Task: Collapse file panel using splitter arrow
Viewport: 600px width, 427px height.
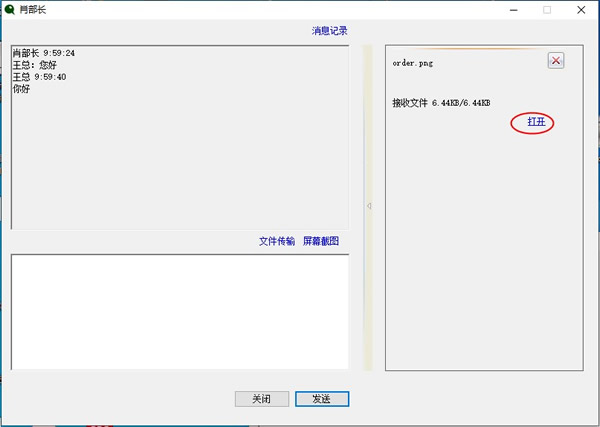Action: (368, 206)
